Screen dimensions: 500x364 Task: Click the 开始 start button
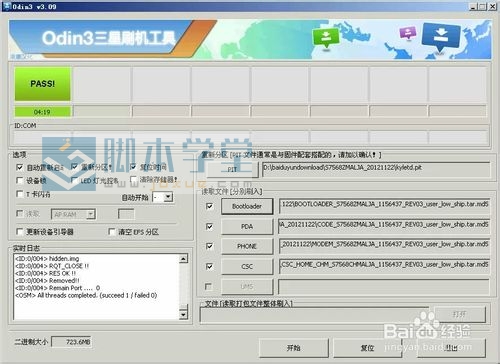(x=294, y=348)
